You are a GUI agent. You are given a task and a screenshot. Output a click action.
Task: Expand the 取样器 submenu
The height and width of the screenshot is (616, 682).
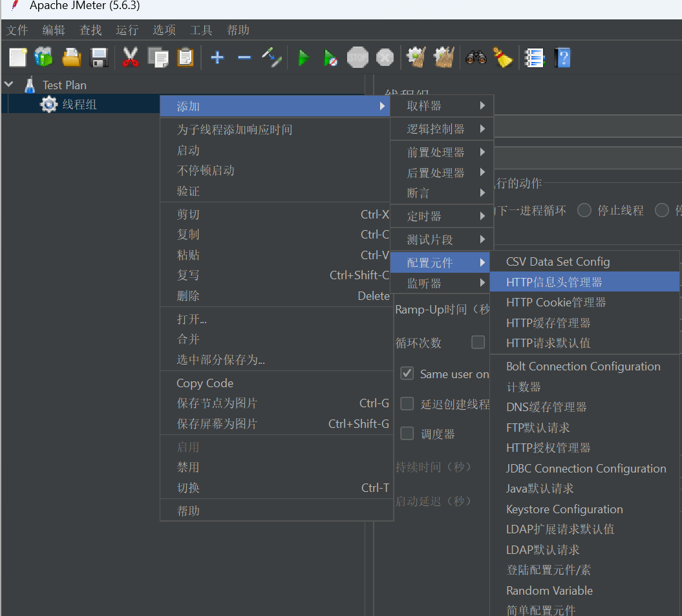click(442, 106)
